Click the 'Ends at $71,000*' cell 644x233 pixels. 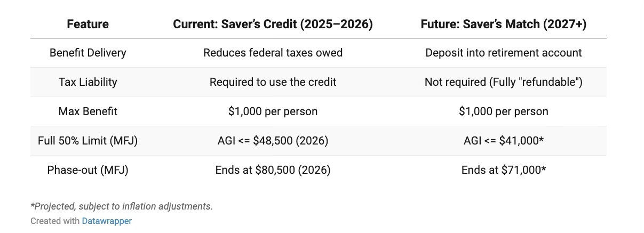(503, 170)
